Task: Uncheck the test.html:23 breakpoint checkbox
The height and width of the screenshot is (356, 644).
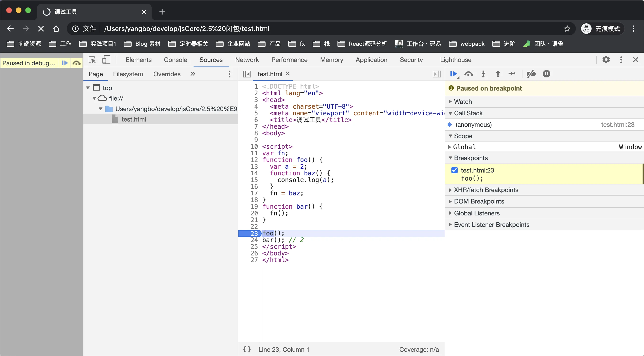Action: (454, 170)
